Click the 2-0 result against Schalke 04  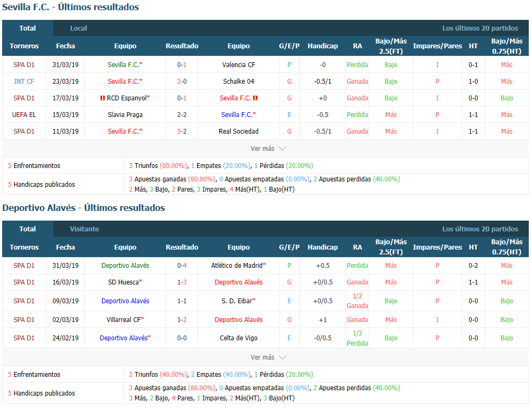point(182,82)
